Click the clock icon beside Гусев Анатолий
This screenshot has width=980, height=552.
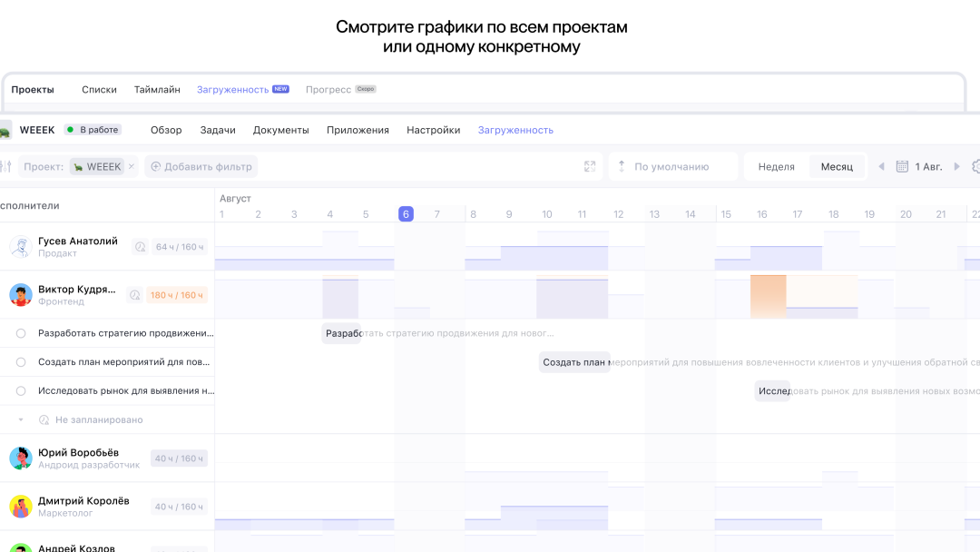coord(140,247)
